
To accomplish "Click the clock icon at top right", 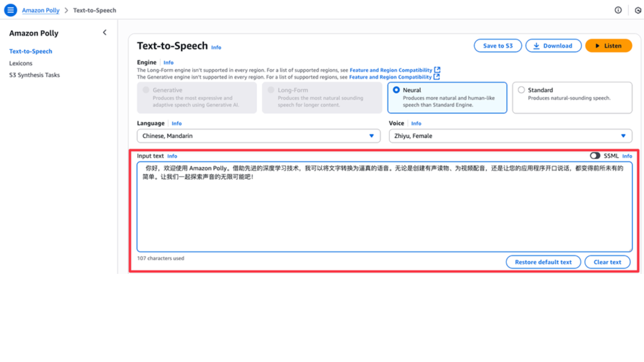I will [638, 10].
